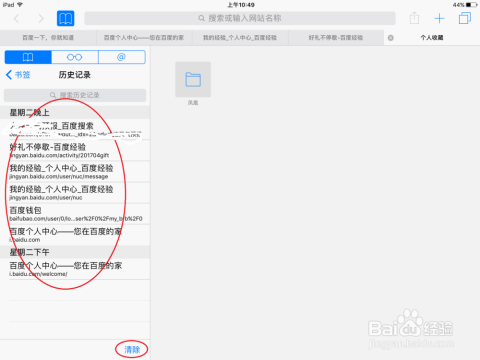Tap the 搜索历史记录 search field

pyautogui.click(x=75, y=95)
